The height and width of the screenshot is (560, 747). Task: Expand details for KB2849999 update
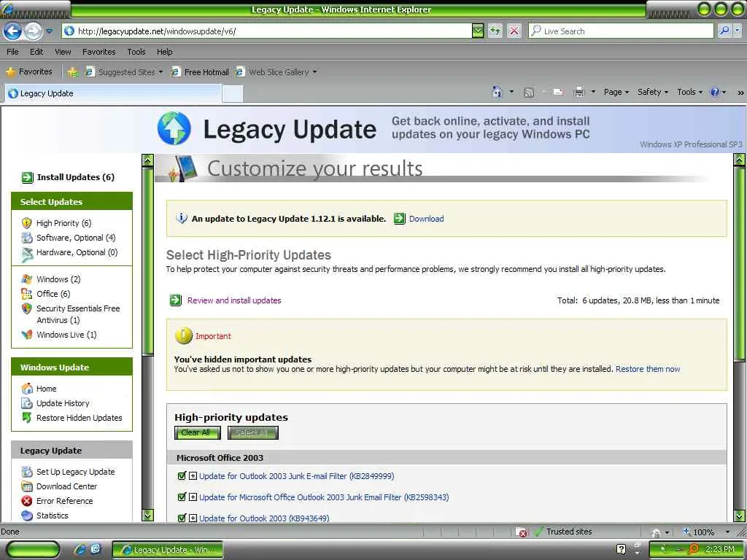click(x=193, y=475)
